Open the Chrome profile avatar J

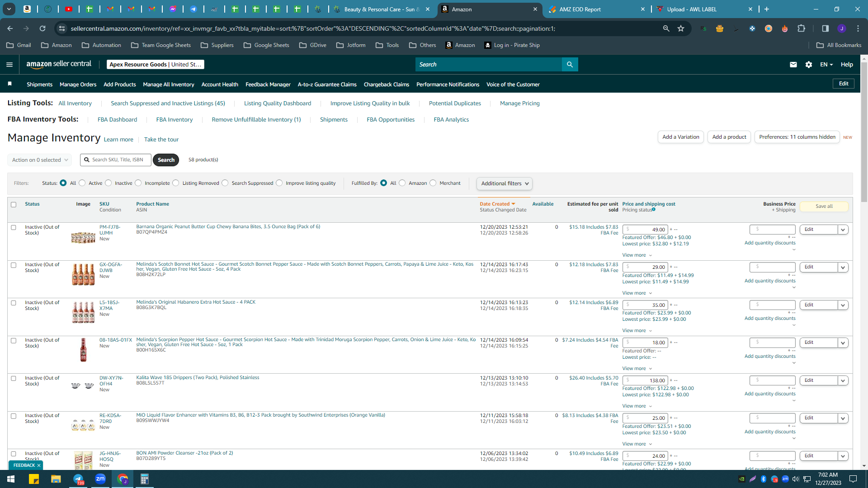coord(841,28)
